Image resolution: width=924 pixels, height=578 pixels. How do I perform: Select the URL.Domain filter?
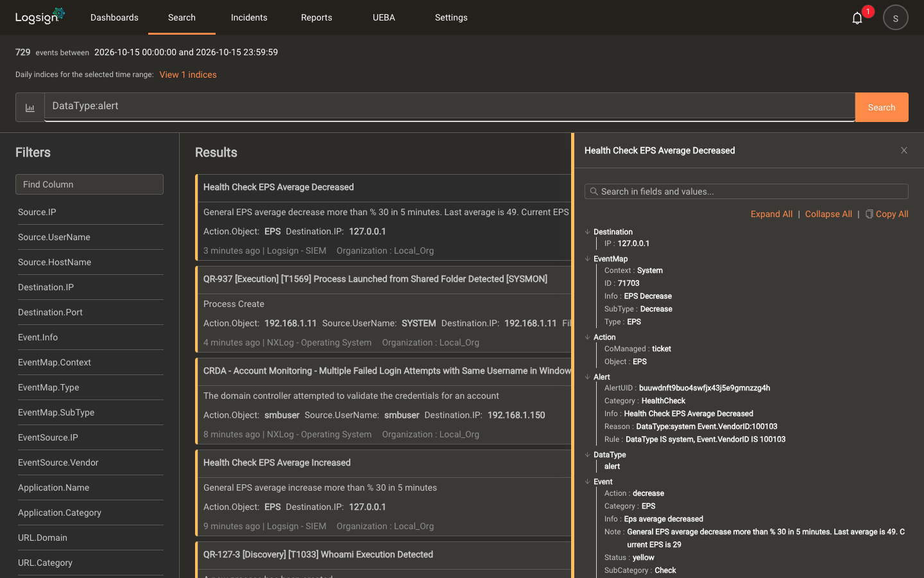pyautogui.click(x=42, y=538)
